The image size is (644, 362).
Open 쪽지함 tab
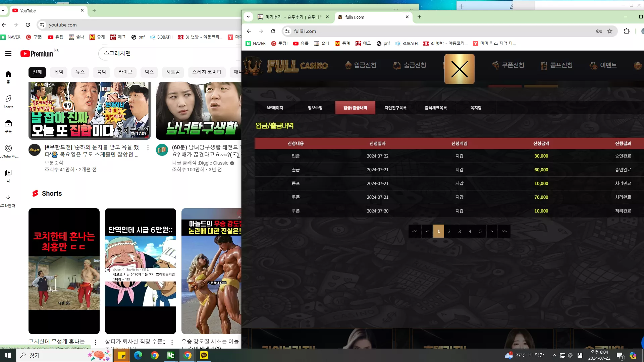tap(476, 108)
